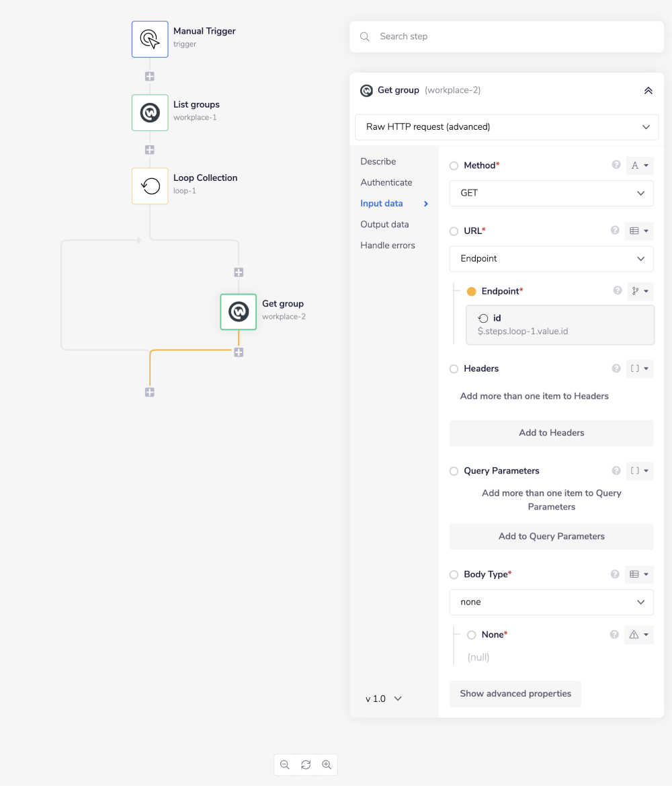Add step between Manual Trigger and List groups
Image resolution: width=672 pixels, height=786 pixels.
pyautogui.click(x=150, y=77)
